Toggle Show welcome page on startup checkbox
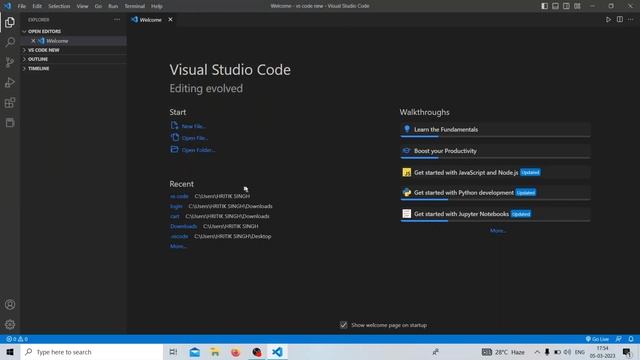 click(344, 325)
